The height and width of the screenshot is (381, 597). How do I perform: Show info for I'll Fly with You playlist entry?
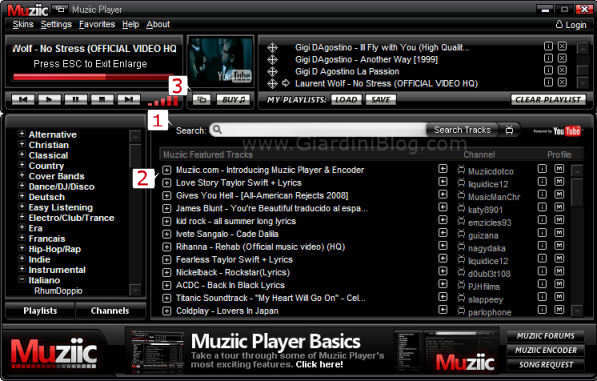click(x=548, y=46)
